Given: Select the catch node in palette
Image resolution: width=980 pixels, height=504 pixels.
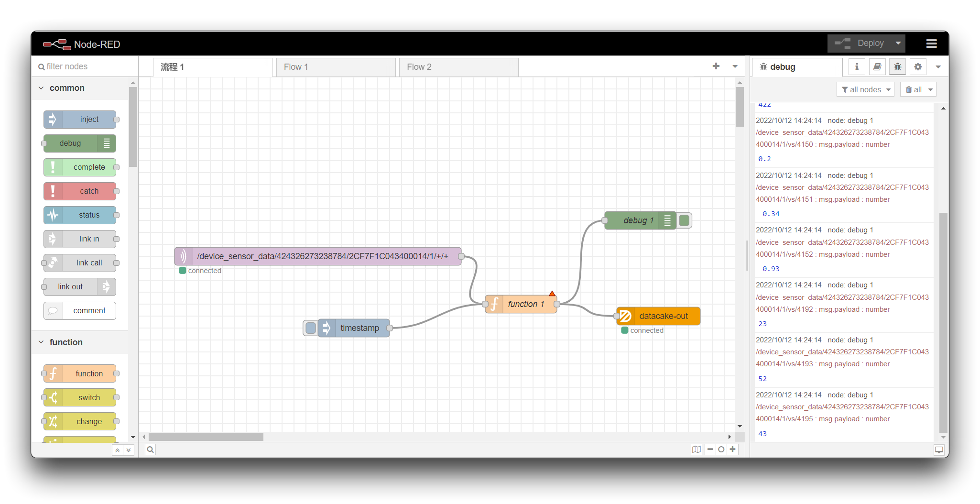Looking at the screenshot, I should [80, 191].
